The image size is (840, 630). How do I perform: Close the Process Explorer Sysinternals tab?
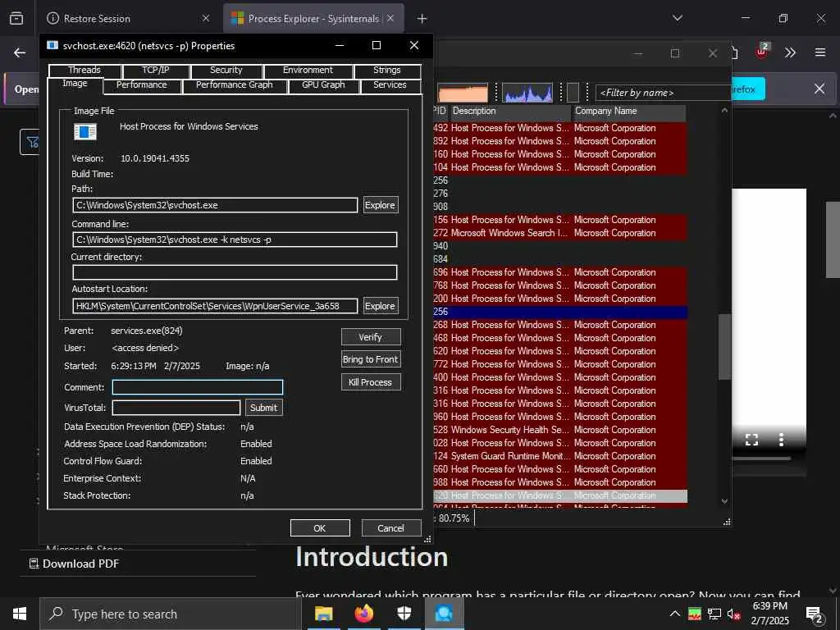click(x=391, y=19)
